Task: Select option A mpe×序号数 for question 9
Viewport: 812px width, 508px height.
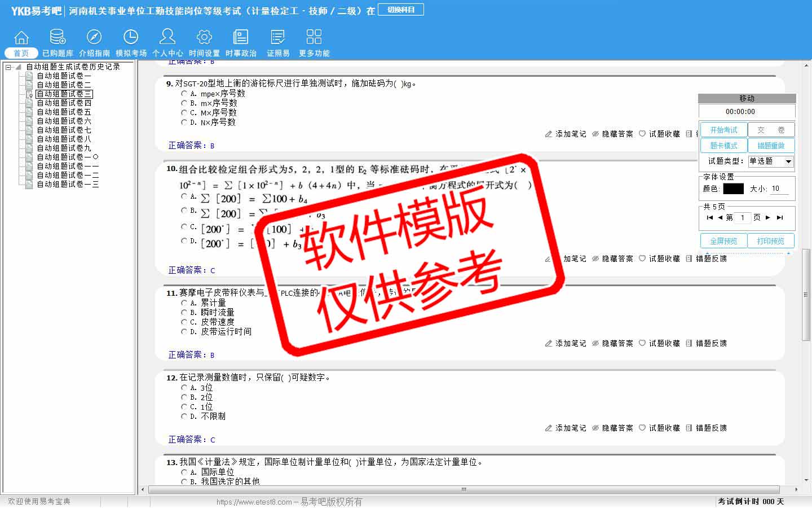Action: point(184,94)
